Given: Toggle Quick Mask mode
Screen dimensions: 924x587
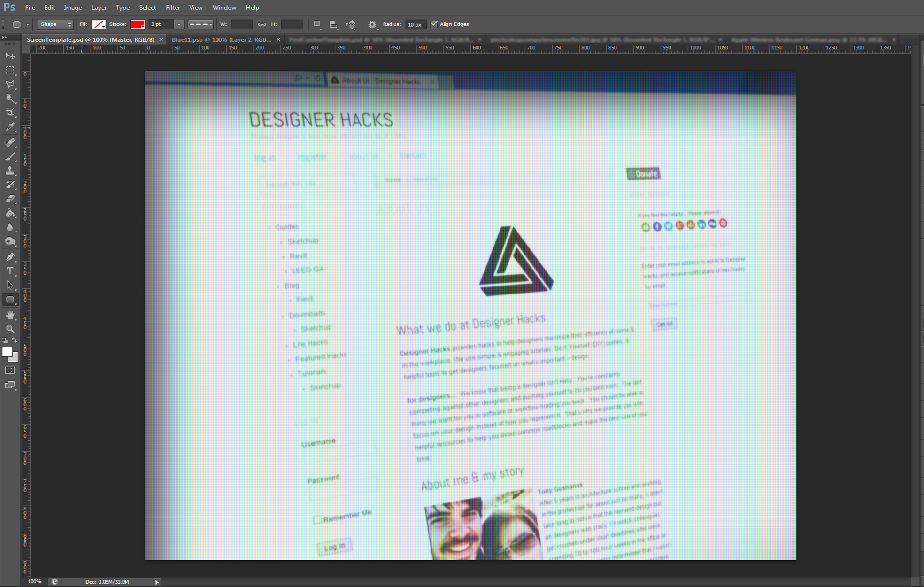Looking at the screenshot, I should [10, 371].
